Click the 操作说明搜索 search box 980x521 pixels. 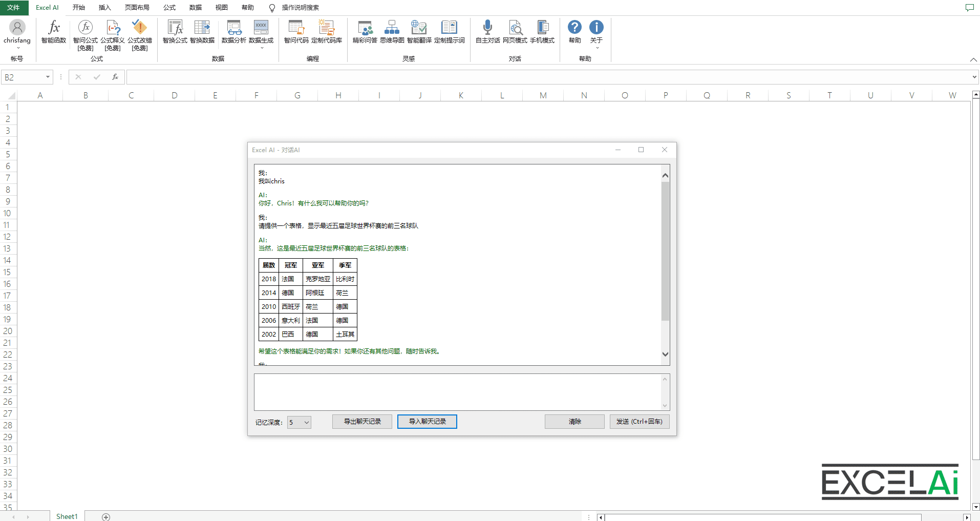pos(300,8)
